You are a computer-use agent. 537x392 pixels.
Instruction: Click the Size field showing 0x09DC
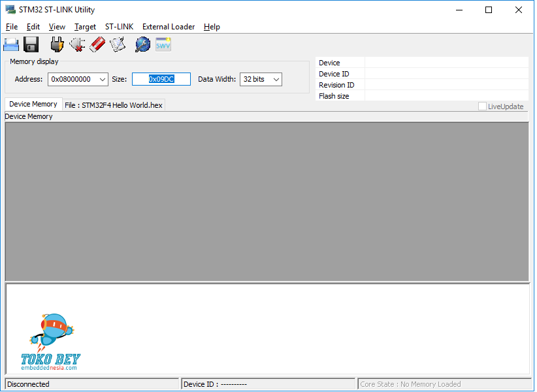pyautogui.click(x=161, y=79)
